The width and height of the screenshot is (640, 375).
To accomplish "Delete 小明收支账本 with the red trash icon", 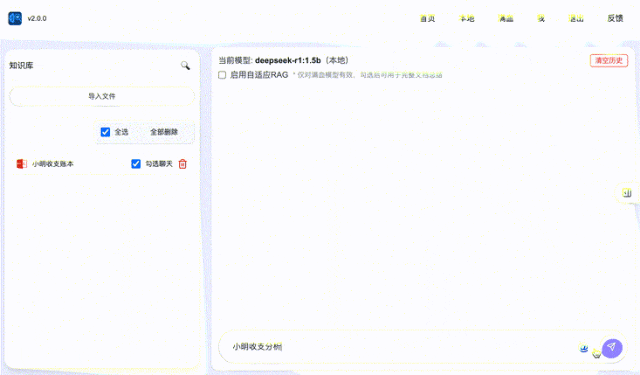I will (183, 164).
